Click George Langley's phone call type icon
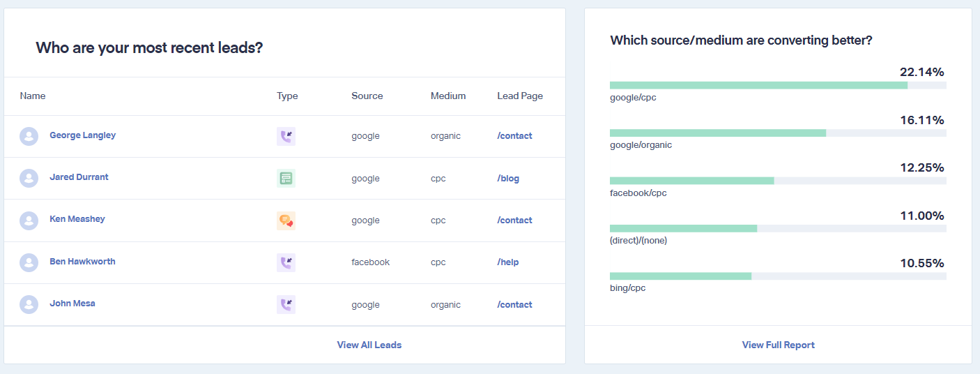Viewport: 980px width, 374px height. point(286,136)
